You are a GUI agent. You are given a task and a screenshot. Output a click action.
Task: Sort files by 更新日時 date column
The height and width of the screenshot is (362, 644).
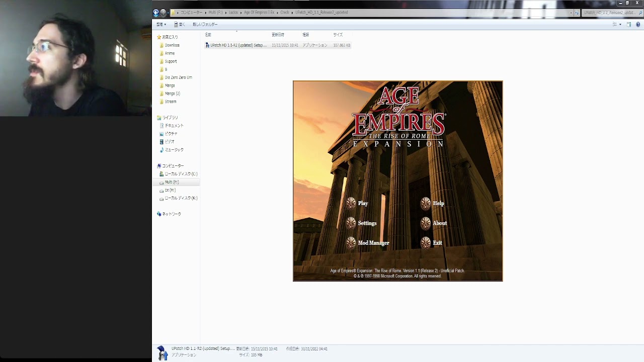coord(278,35)
